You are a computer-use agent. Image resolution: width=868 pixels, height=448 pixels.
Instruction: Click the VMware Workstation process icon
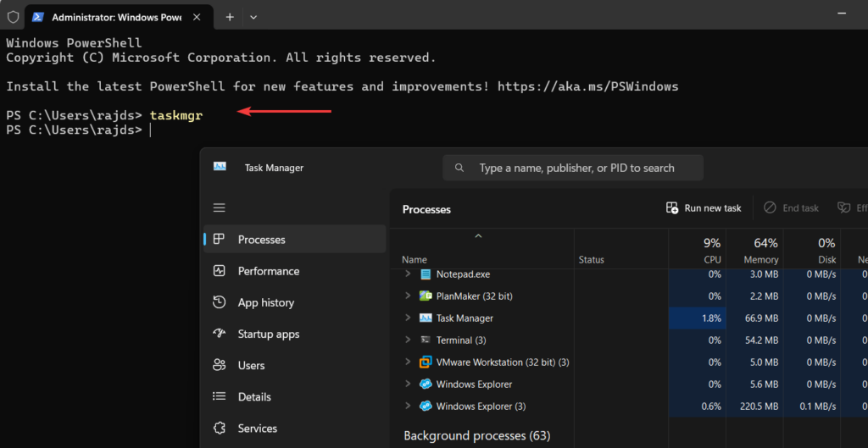pyautogui.click(x=426, y=362)
